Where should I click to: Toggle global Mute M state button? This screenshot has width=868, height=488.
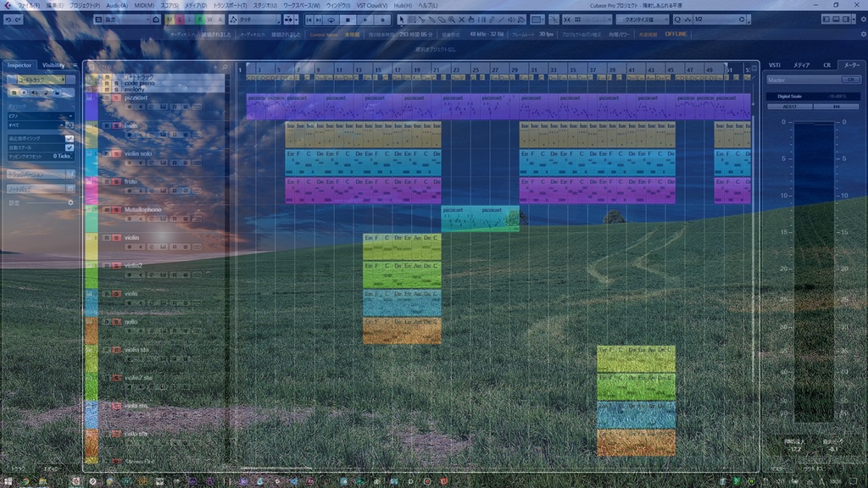tap(169, 19)
